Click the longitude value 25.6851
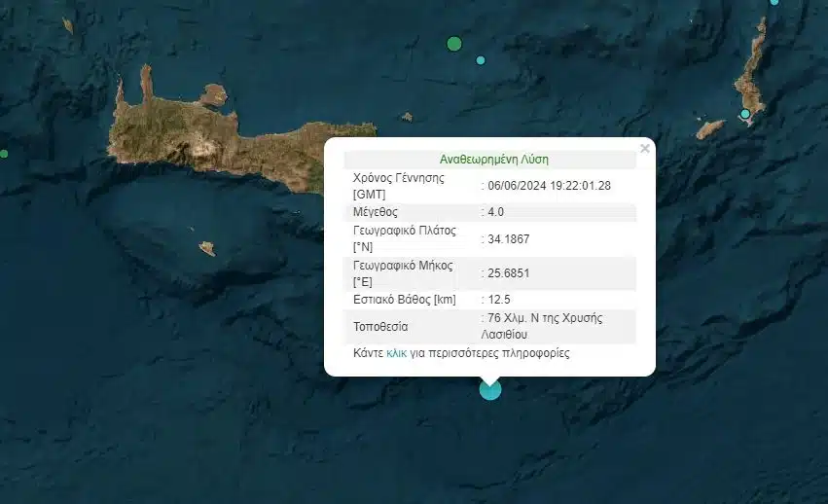This screenshot has width=828, height=504. click(509, 271)
